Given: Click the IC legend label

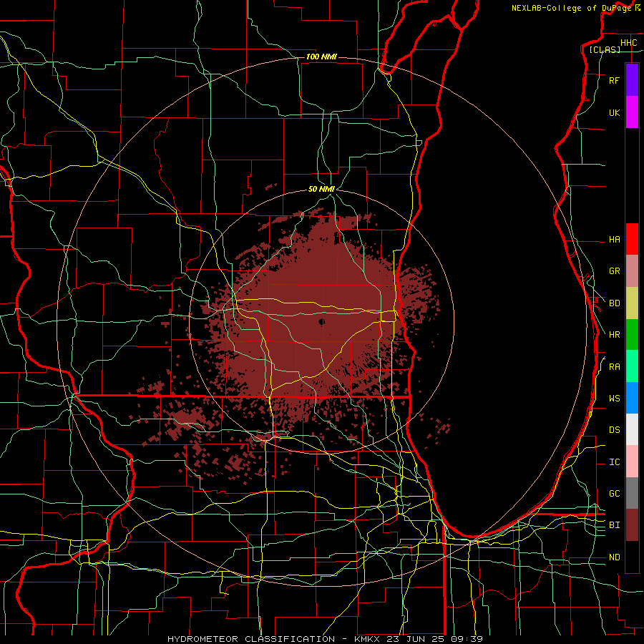Looking at the screenshot, I should coord(614,462).
